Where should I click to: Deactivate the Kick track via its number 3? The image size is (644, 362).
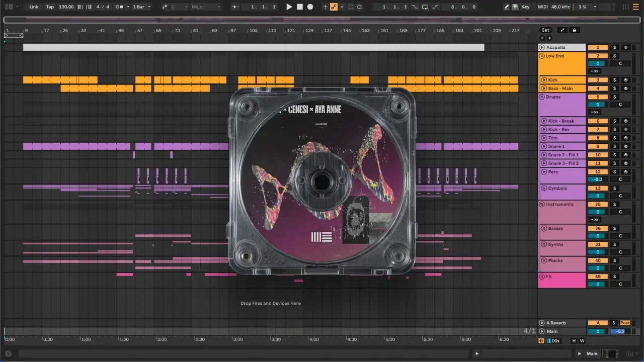point(598,80)
